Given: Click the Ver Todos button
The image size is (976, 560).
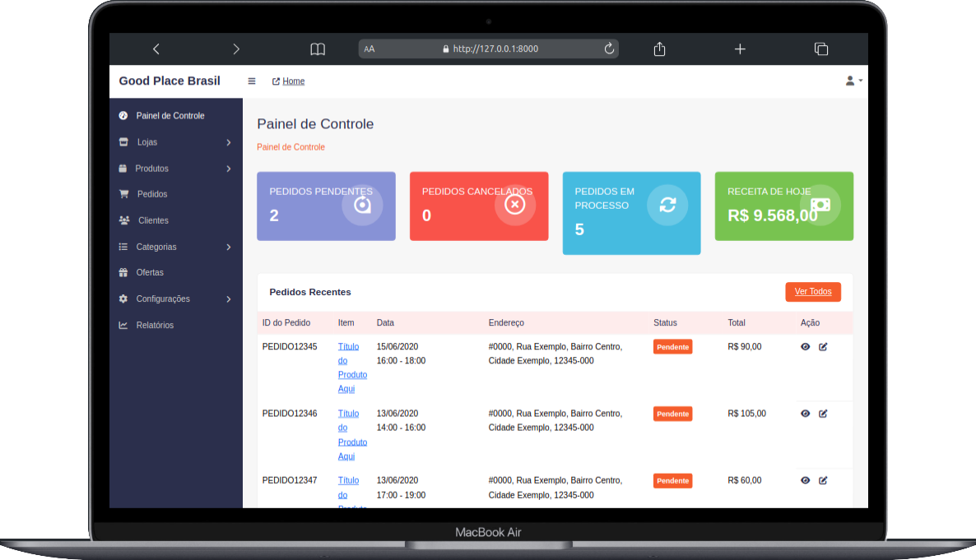Looking at the screenshot, I should (x=813, y=292).
